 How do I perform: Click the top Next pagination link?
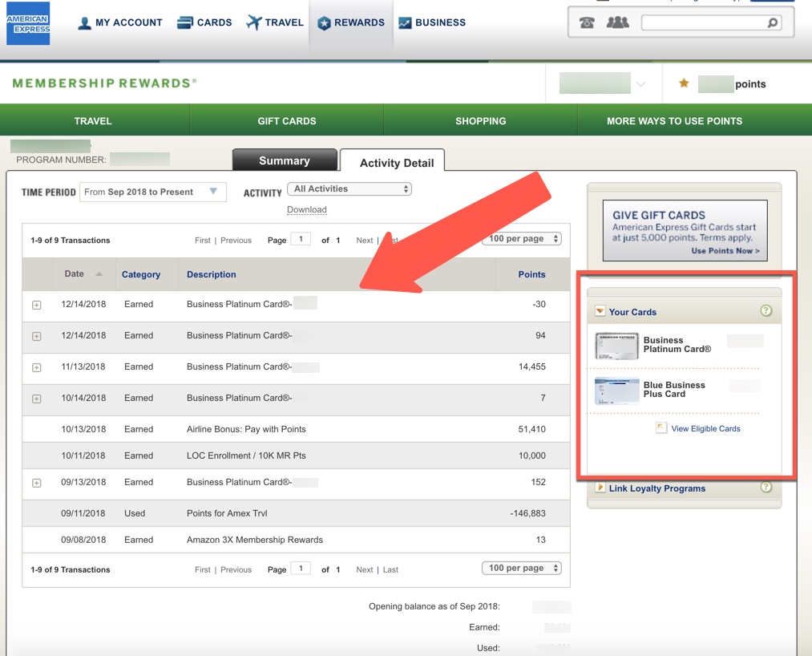coord(365,241)
